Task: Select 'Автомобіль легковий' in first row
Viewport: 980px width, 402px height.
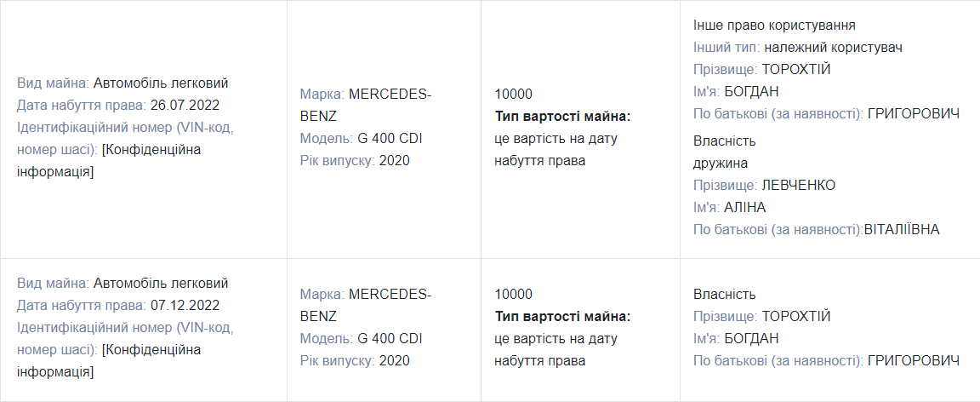Action: click(x=161, y=83)
